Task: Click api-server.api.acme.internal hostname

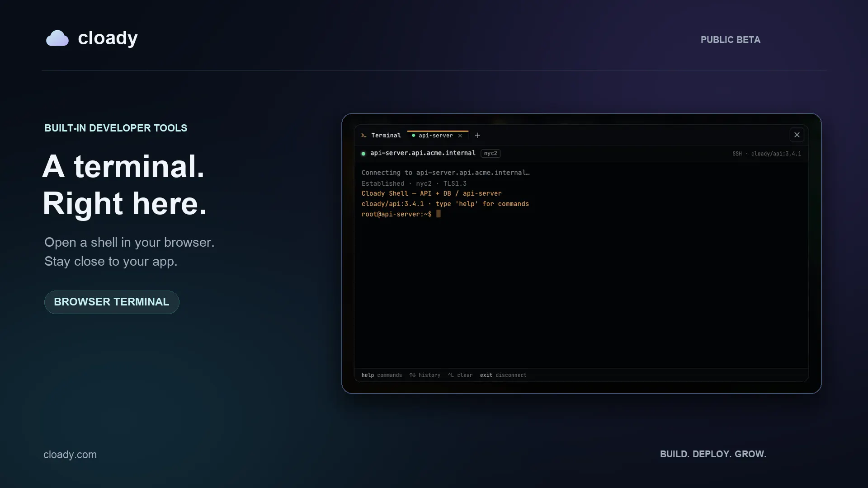Action: [423, 153]
